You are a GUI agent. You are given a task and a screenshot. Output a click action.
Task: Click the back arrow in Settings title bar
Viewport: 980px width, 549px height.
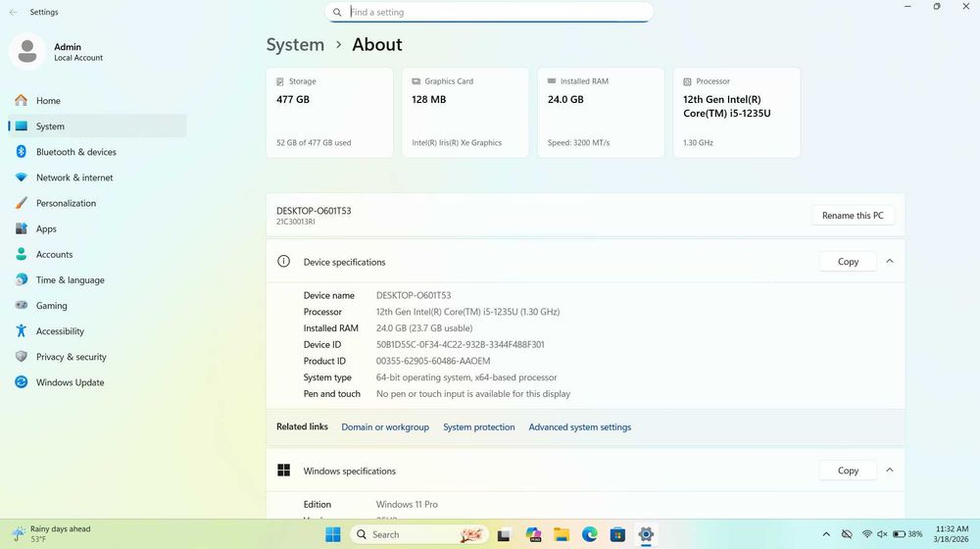tap(13, 12)
